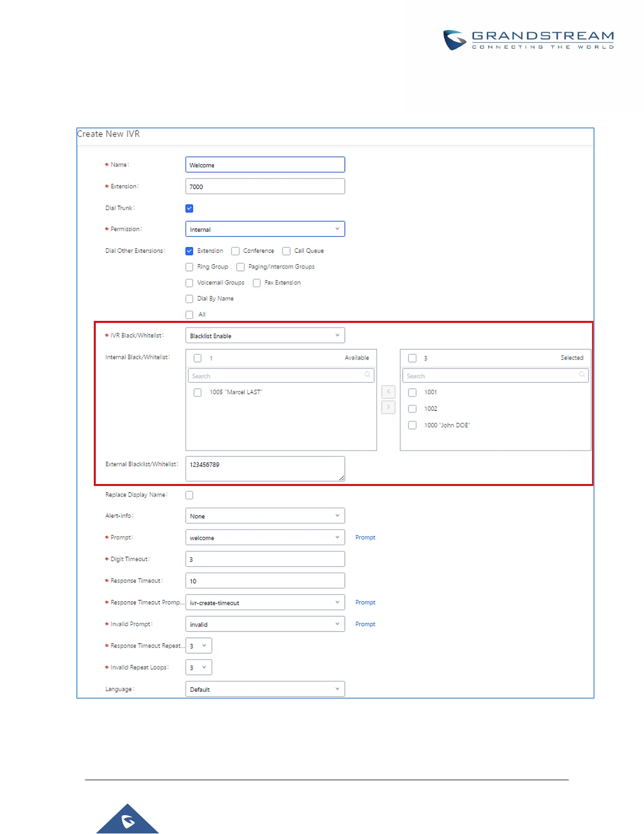Check extension 1001 in the Selected list
Image resolution: width=644 pixels, height=834 pixels.
point(412,392)
